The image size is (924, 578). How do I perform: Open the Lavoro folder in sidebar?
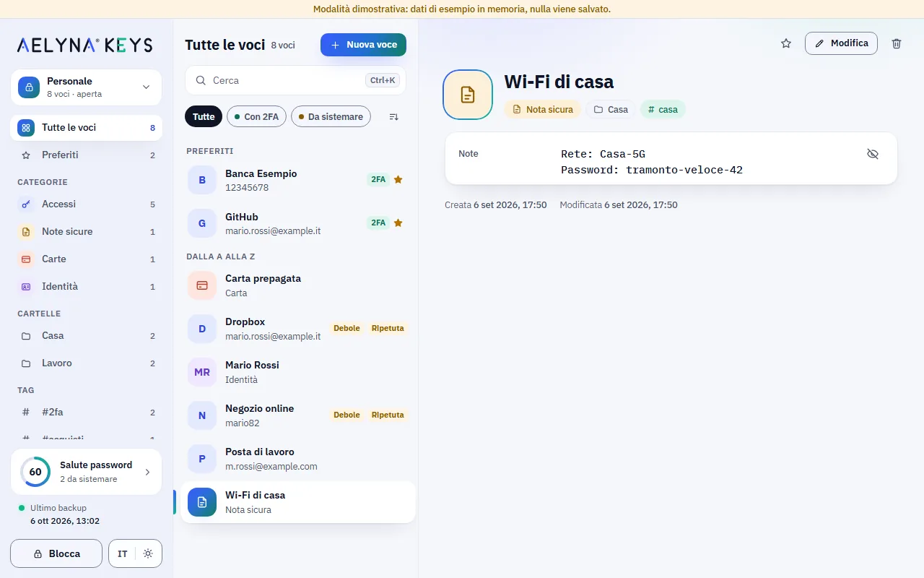[x=87, y=363]
